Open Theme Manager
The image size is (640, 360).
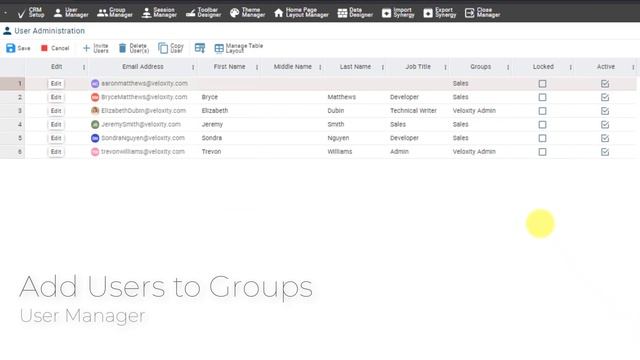coord(247,13)
